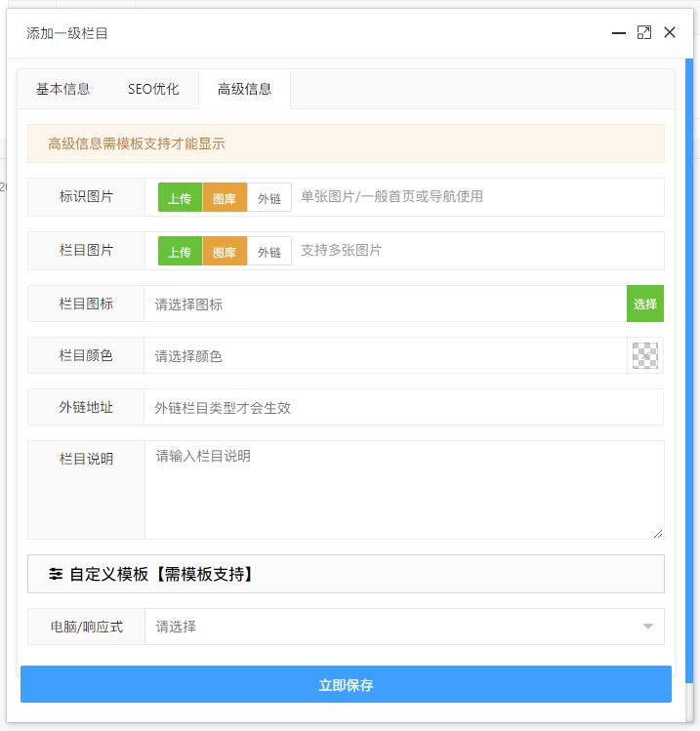700x731 pixels.
Task: Click 上传 button for 栏目图片
Action: click(x=180, y=252)
